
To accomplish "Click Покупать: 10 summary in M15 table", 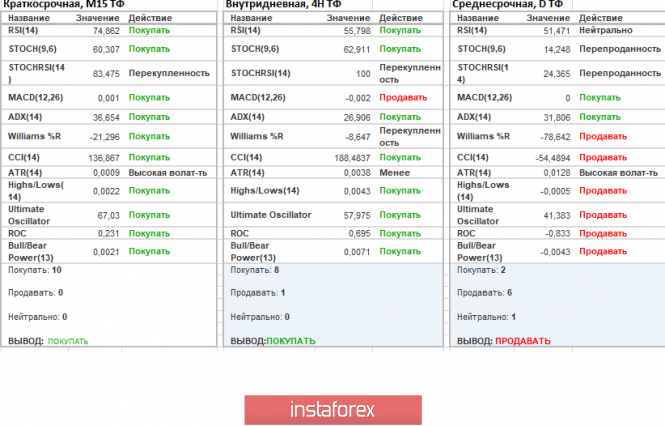I will (35, 270).
